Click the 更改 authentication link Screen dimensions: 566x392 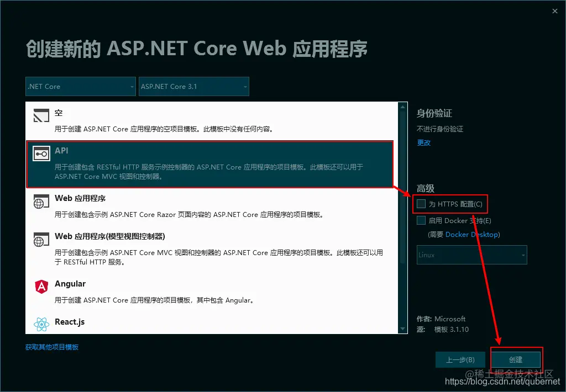424,143
